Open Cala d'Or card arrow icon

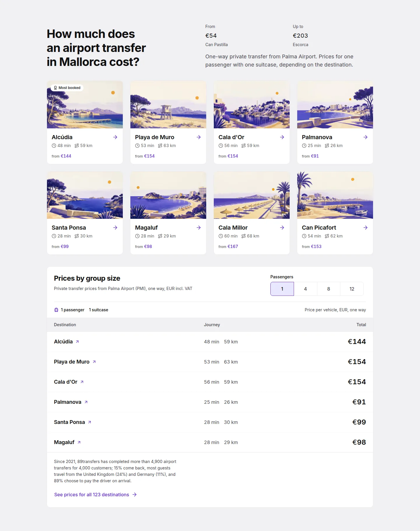click(282, 137)
